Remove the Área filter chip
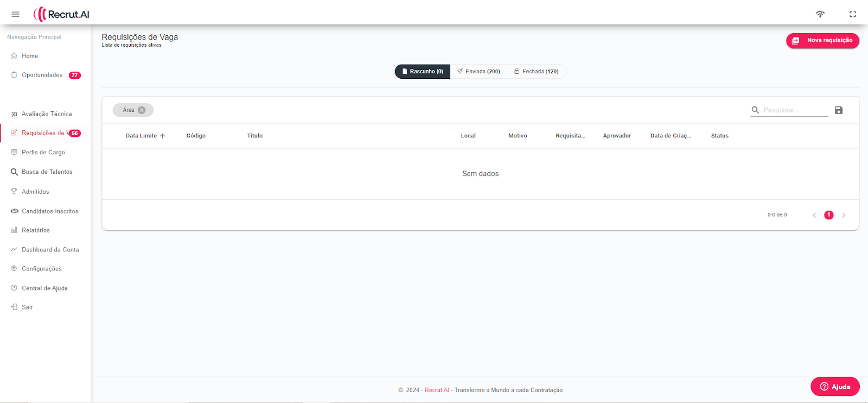The image size is (868, 403). point(142,110)
